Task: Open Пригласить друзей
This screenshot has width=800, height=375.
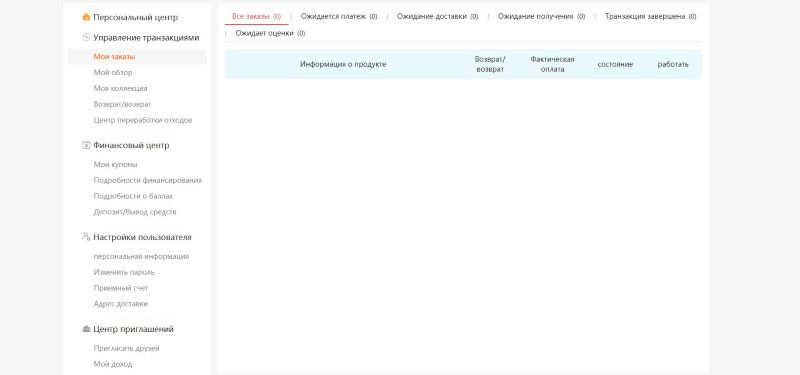Action: [127, 348]
